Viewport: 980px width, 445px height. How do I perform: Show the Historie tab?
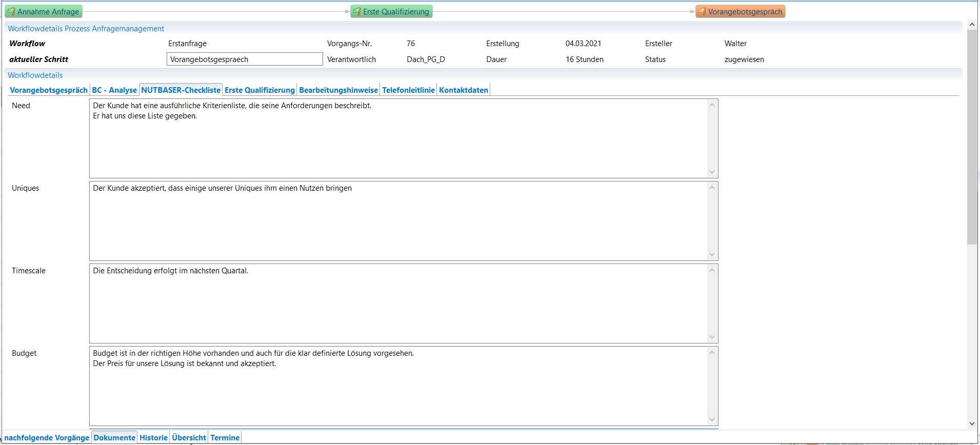pos(154,438)
